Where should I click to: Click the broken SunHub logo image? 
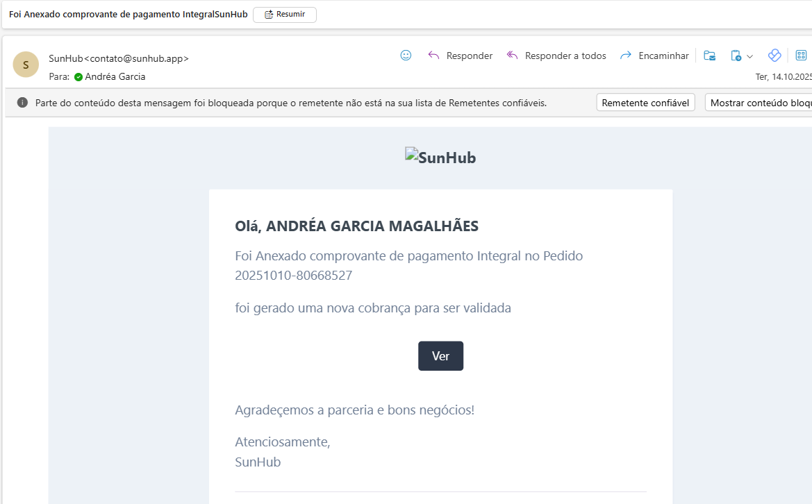[x=440, y=157]
